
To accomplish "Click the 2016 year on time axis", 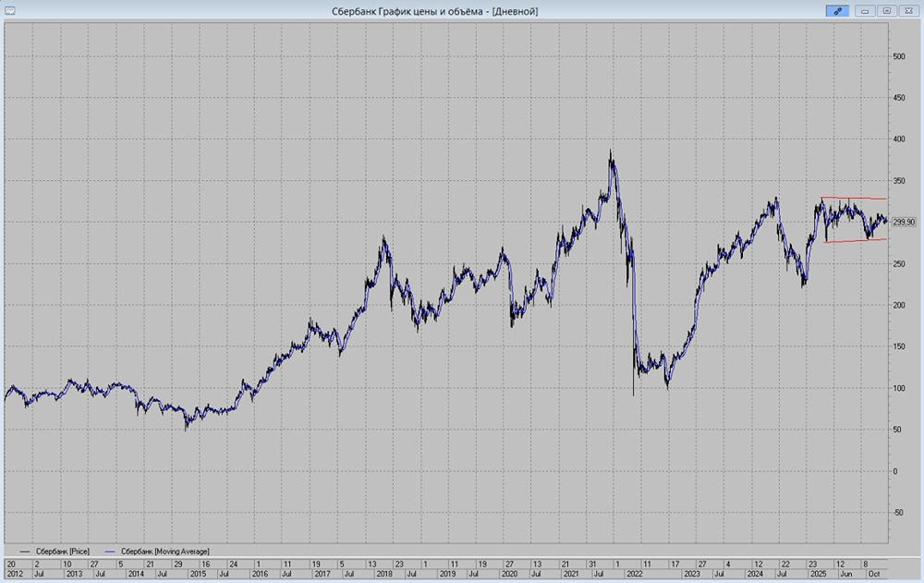I will tap(260, 574).
